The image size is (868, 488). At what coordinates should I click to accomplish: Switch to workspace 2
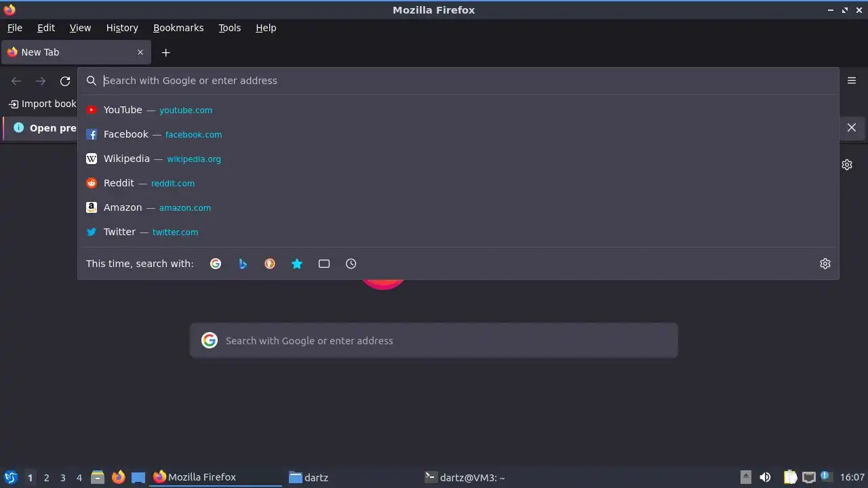pyautogui.click(x=46, y=478)
